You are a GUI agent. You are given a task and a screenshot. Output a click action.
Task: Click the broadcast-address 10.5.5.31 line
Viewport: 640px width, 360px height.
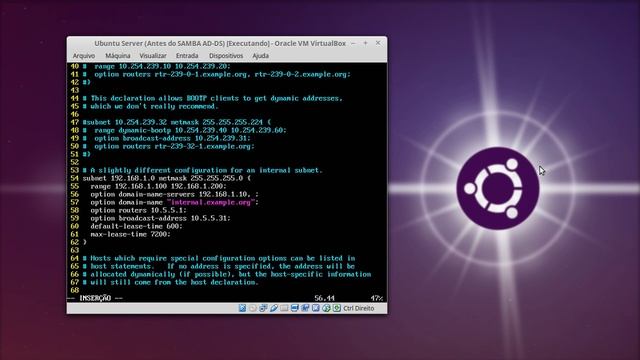click(160, 218)
